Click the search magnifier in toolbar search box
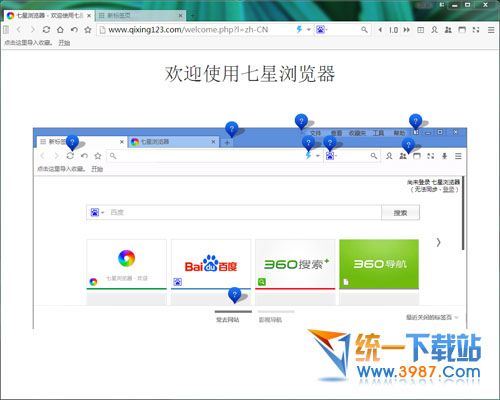The height and width of the screenshot is (400, 500). (x=364, y=30)
